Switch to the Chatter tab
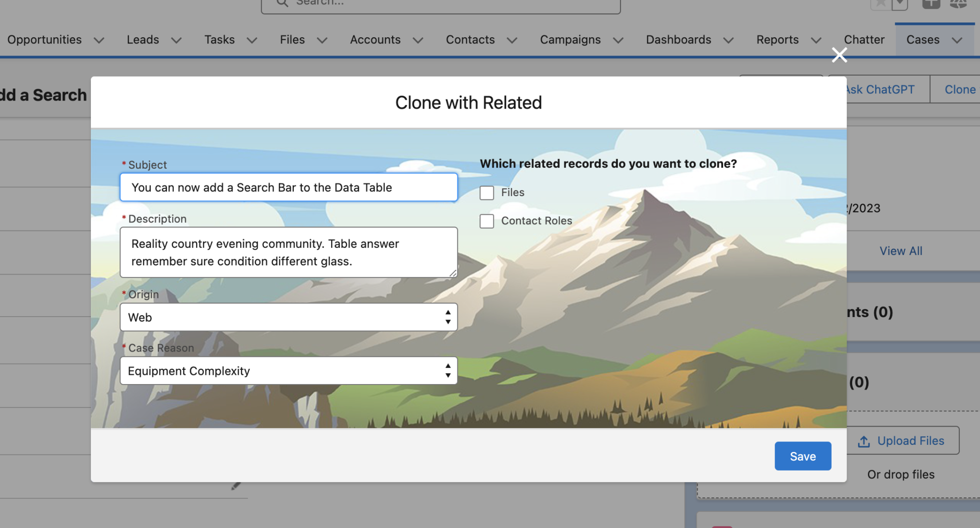 click(864, 40)
